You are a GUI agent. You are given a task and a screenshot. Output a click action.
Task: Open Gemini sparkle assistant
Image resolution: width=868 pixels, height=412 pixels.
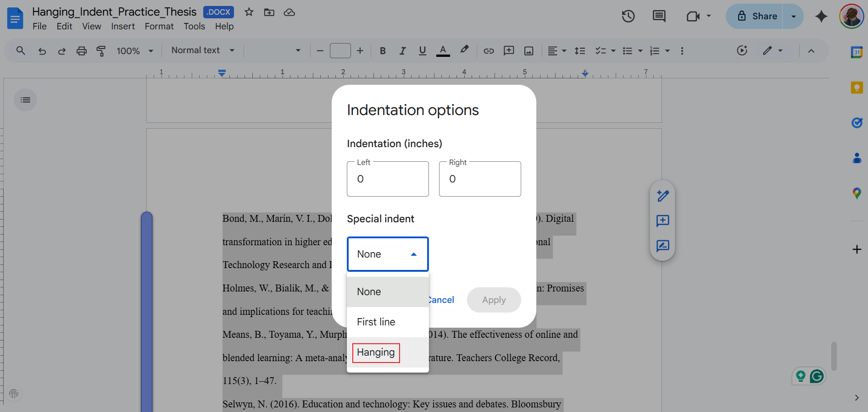(821, 16)
